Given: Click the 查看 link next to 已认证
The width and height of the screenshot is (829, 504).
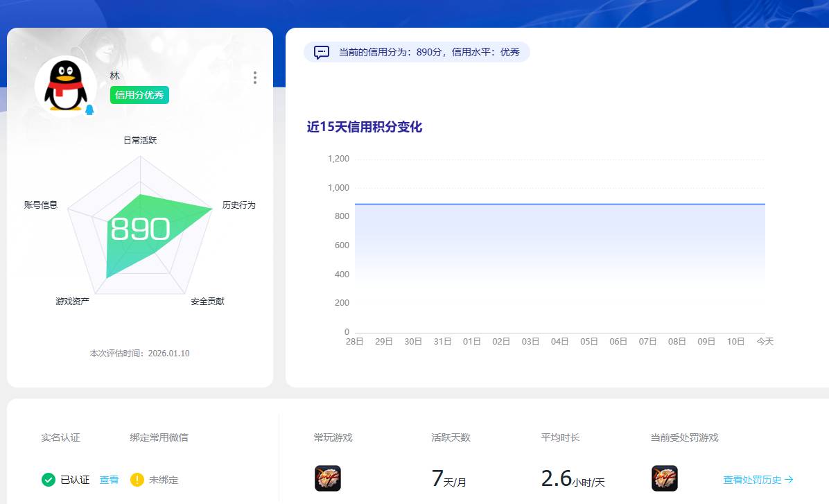Looking at the screenshot, I should click(110, 479).
